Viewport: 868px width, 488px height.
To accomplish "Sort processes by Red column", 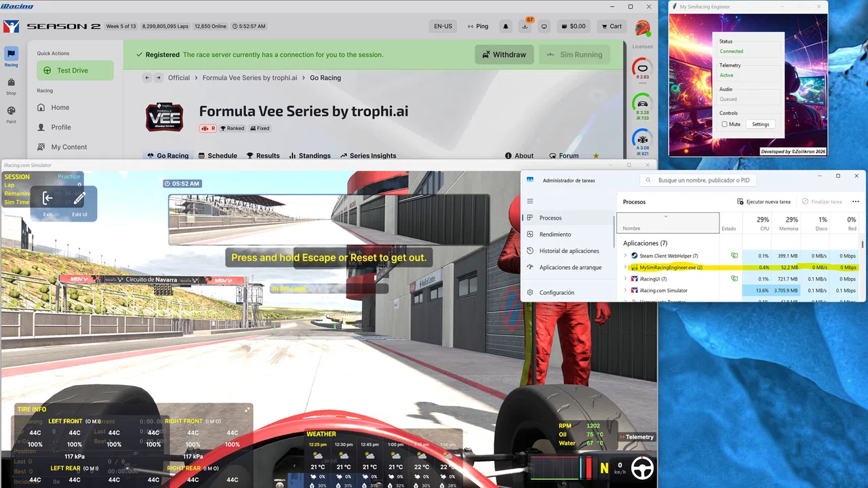I will pyautogui.click(x=845, y=223).
